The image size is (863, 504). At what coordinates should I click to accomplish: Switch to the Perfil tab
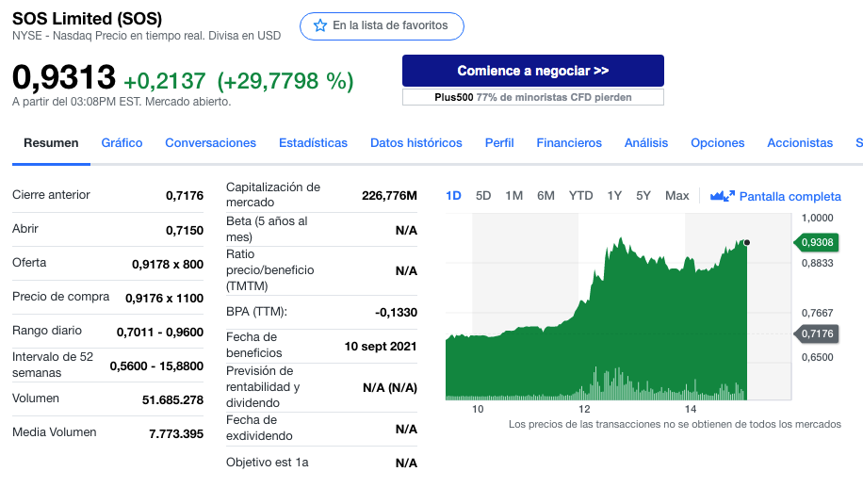(x=499, y=143)
